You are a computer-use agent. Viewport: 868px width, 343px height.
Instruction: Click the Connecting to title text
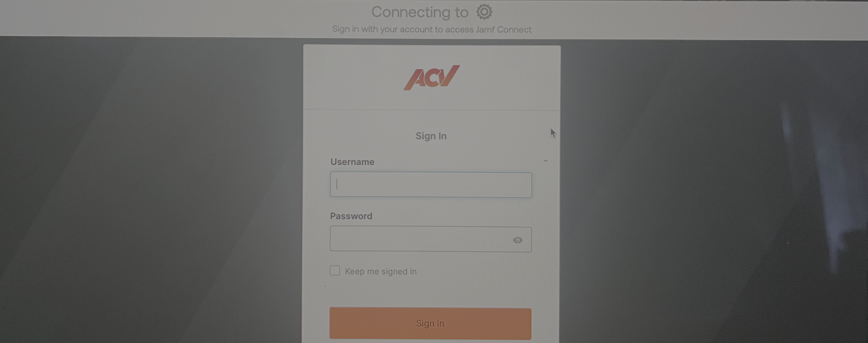pos(419,12)
